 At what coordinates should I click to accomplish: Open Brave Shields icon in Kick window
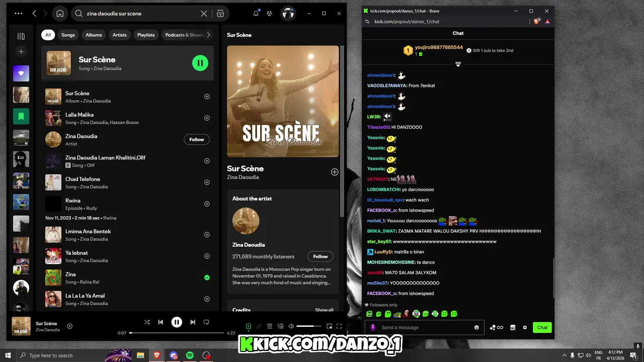pos(536,22)
